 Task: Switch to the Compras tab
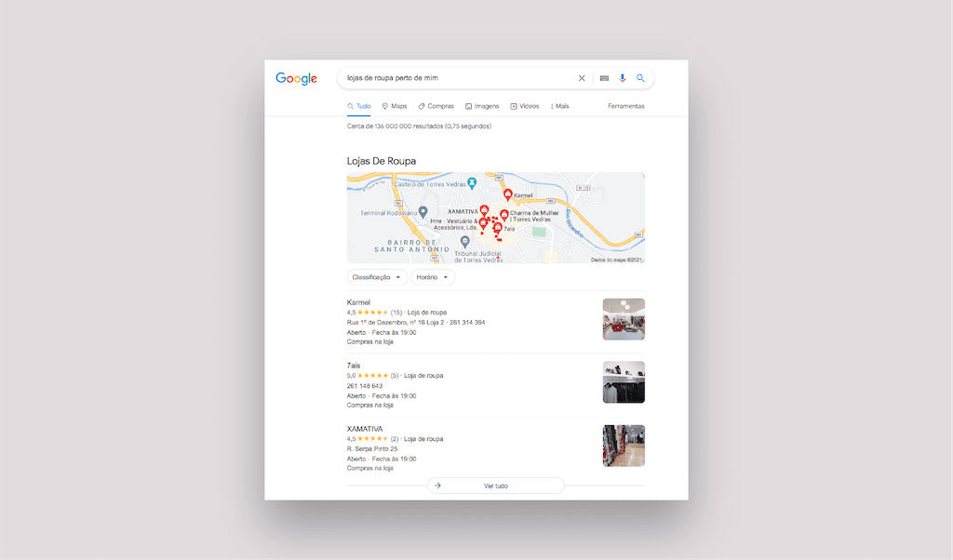coord(436,106)
